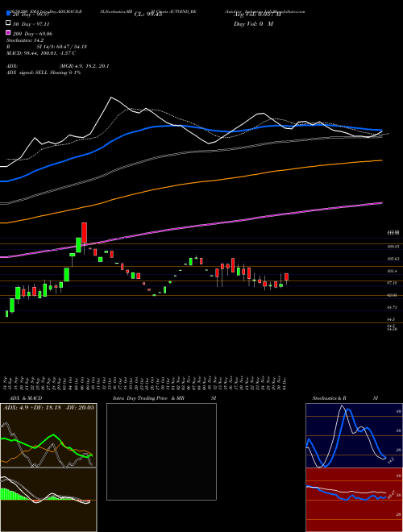This screenshot has height=532, width=403.
Task: Click the MACD histogram panel
Action: point(48,500)
